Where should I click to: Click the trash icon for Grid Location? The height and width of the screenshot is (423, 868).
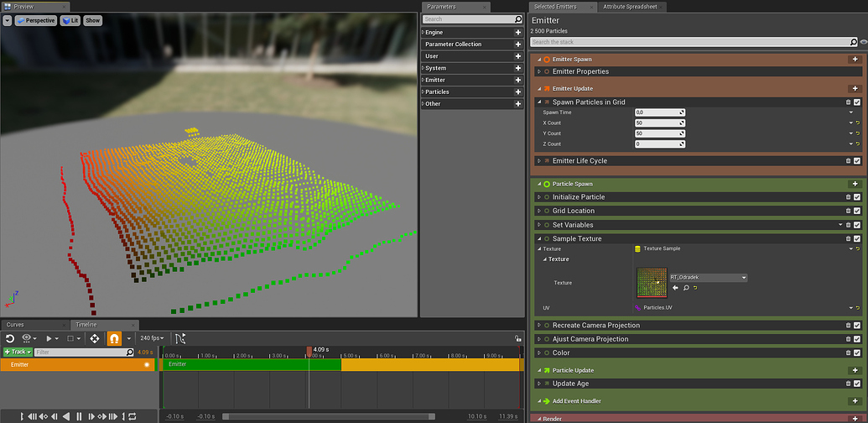(848, 211)
